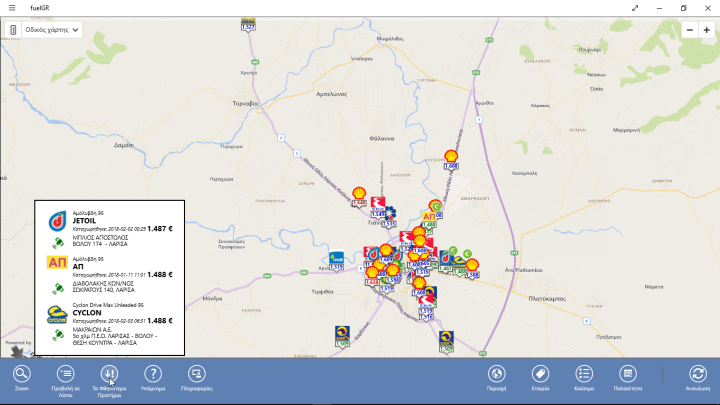This screenshot has width=720, height=405.
Task: Select the CYCLON station name in panel
Action: (87, 313)
